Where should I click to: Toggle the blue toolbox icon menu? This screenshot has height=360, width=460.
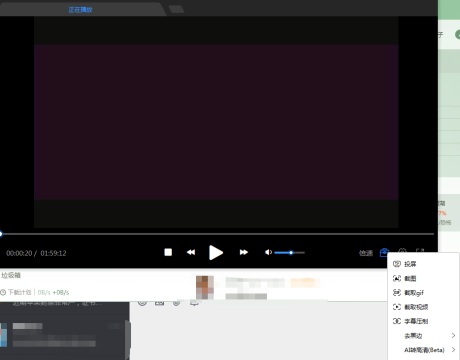pos(384,252)
